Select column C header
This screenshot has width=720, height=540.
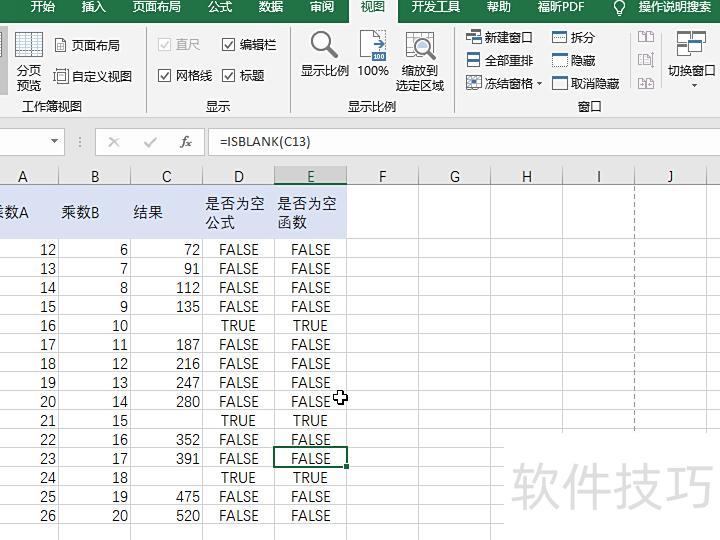tap(167, 176)
